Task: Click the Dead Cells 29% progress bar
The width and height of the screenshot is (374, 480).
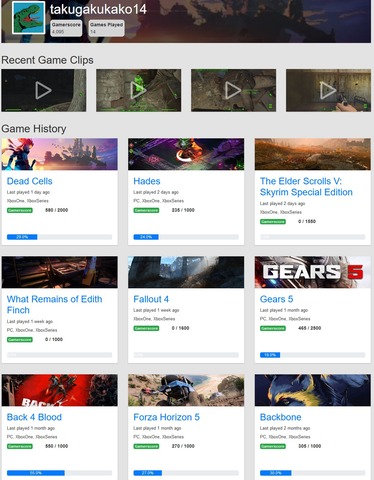Action: tap(60, 237)
